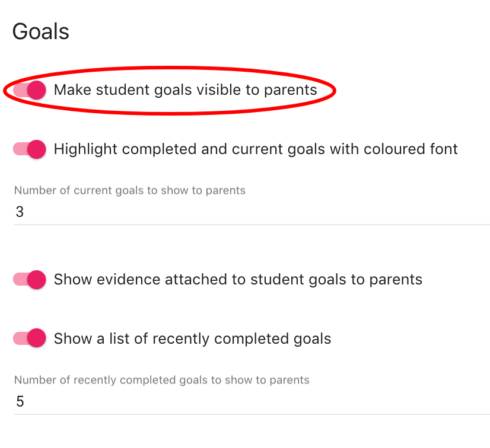Toggle Show evidence attached to student goals
Viewport: 490px width, 448px height.
click(x=29, y=280)
